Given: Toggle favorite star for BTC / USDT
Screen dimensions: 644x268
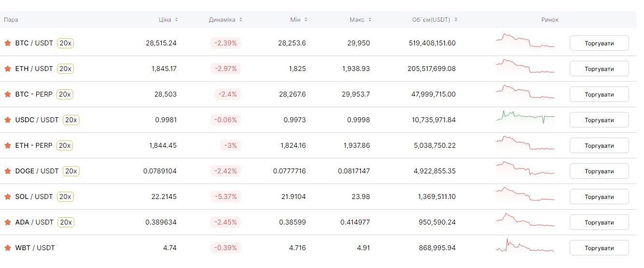Looking at the screenshot, I should (8, 43).
